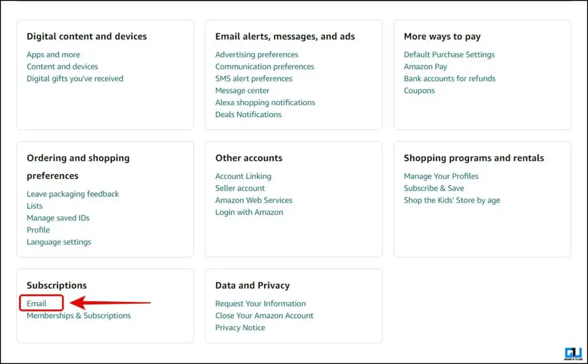Image resolution: width=588 pixels, height=364 pixels.
Task: Open Bank accounts for refunds
Action: [450, 79]
